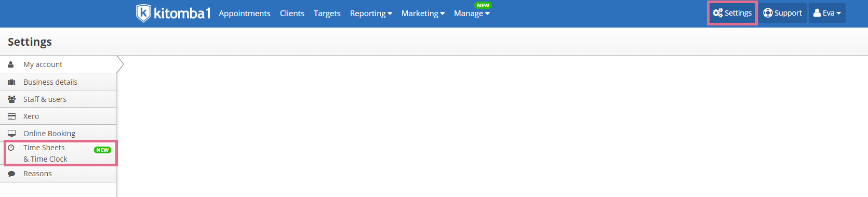
Task: Click the Reasons speech bubble icon
Action: pos(11,174)
